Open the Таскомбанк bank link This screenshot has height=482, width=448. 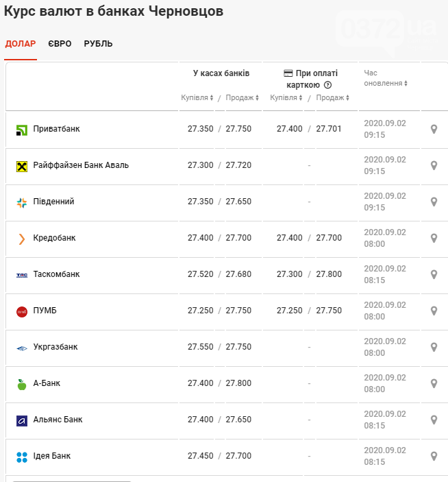(x=56, y=274)
